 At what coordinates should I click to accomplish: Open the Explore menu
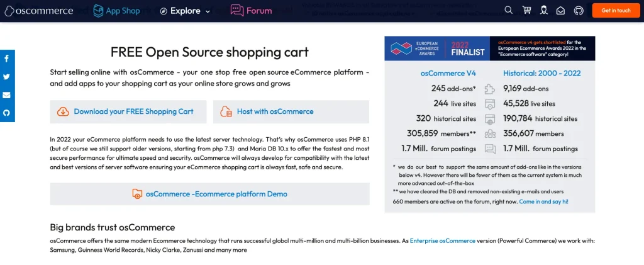click(x=185, y=11)
